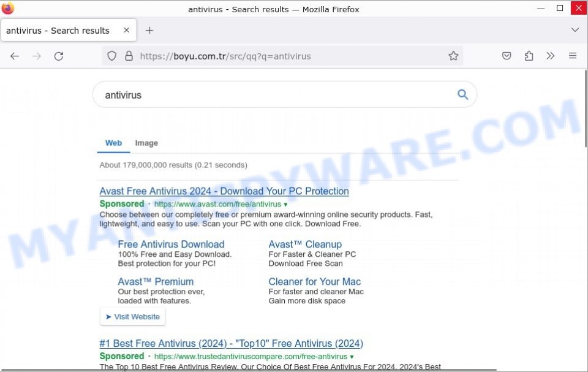The width and height of the screenshot is (588, 372).
Task: Save page to Pocket
Action: [507, 56]
